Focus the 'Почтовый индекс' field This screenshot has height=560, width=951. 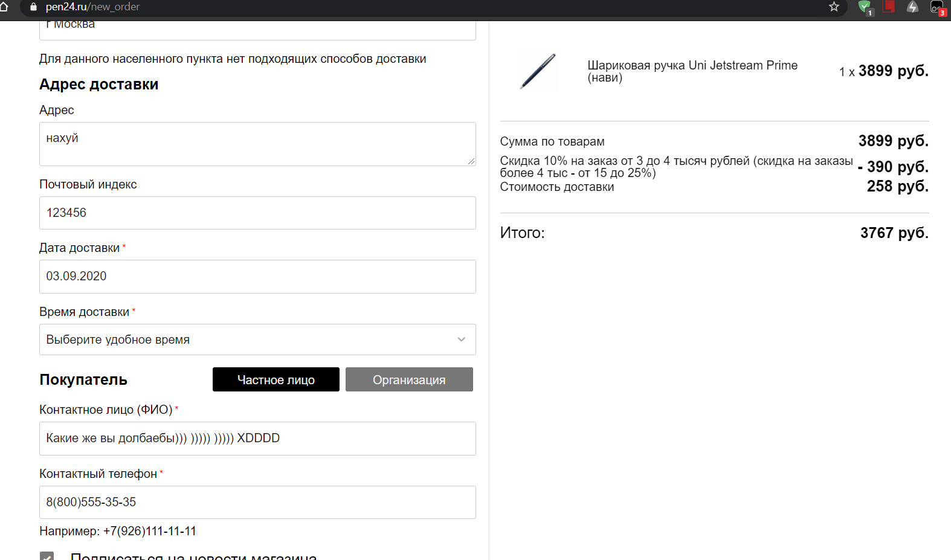click(x=257, y=213)
